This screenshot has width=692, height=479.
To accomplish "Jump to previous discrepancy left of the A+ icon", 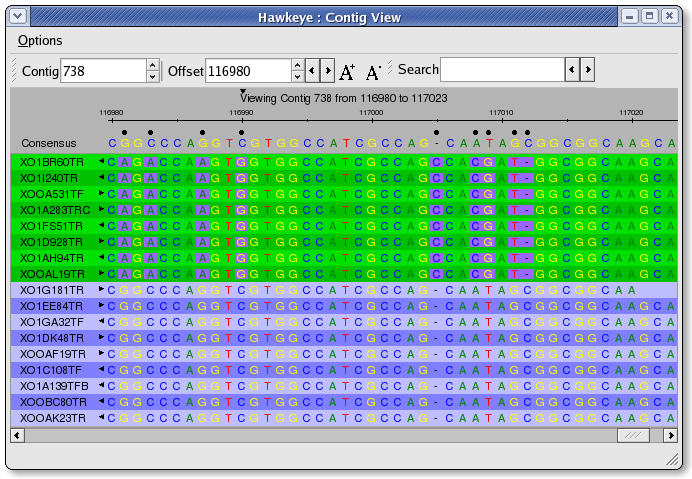I will 312,71.
